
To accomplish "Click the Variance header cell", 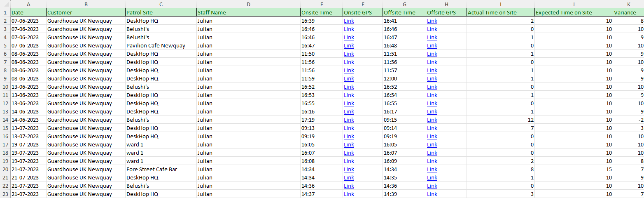I will pos(628,12).
